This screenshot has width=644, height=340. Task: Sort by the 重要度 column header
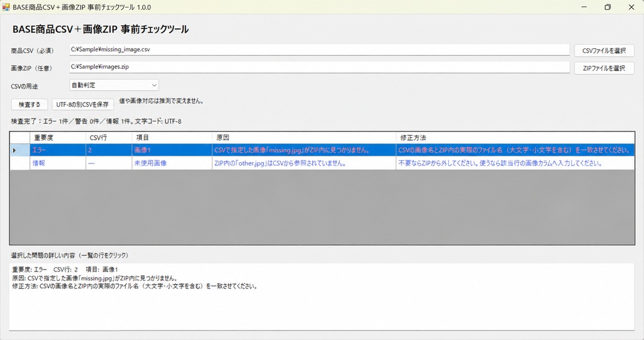coord(58,138)
